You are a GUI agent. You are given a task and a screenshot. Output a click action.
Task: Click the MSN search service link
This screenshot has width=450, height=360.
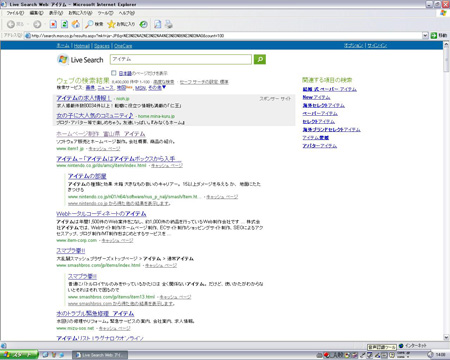tap(140, 88)
